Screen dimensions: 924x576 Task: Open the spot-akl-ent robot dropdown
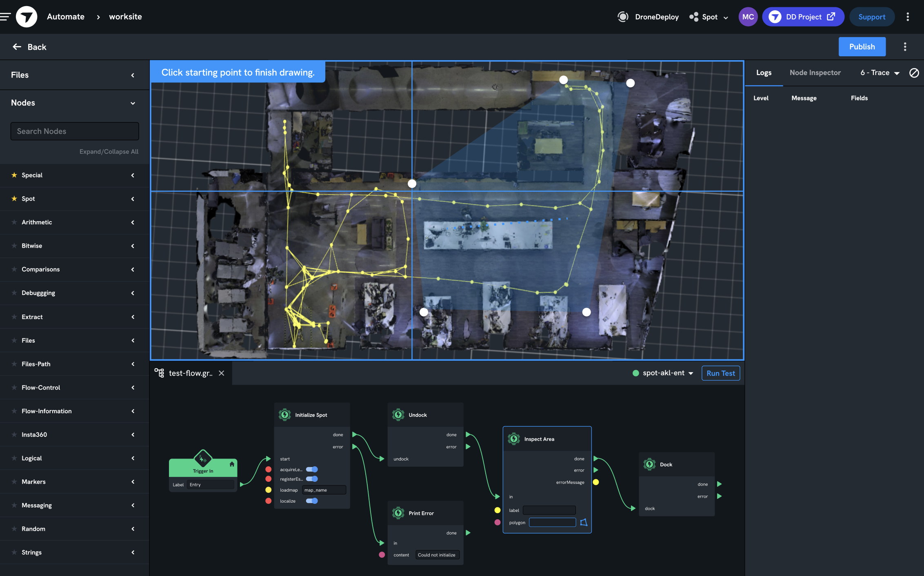pos(663,373)
